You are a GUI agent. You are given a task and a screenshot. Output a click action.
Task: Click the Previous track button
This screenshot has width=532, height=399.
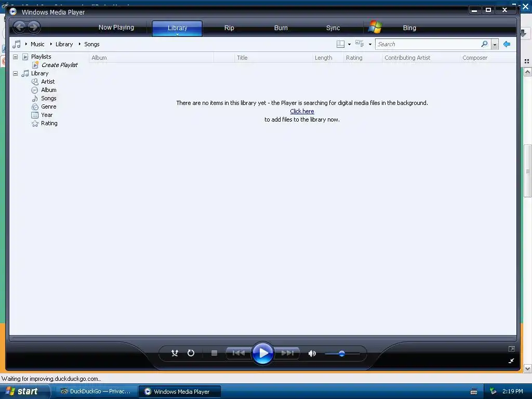pyautogui.click(x=238, y=353)
